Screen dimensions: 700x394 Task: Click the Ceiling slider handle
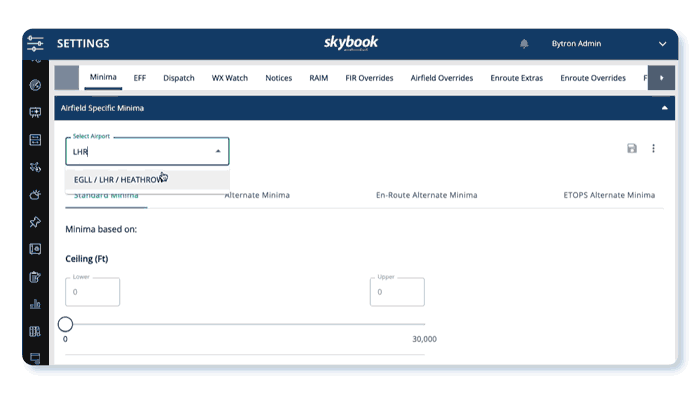tap(65, 324)
